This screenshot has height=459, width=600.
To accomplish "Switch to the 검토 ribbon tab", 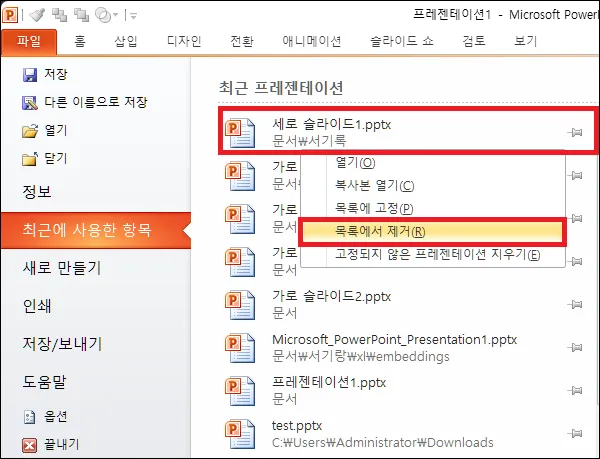I will [x=474, y=41].
